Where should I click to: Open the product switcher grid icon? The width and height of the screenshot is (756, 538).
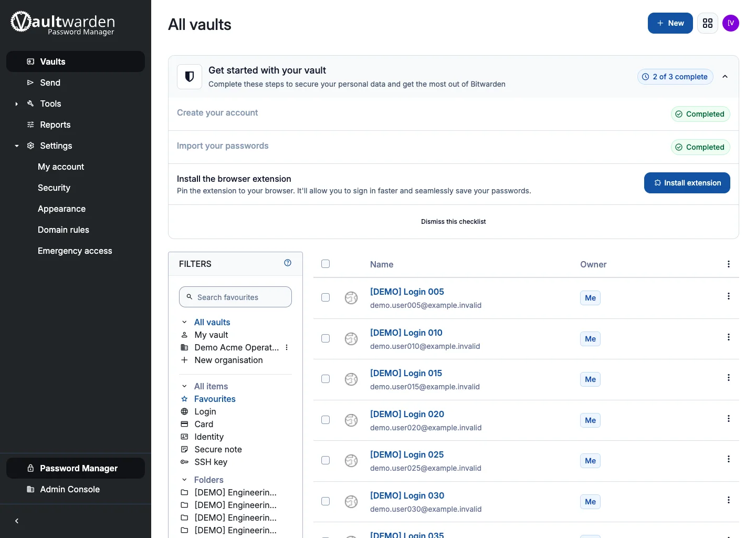click(x=708, y=23)
